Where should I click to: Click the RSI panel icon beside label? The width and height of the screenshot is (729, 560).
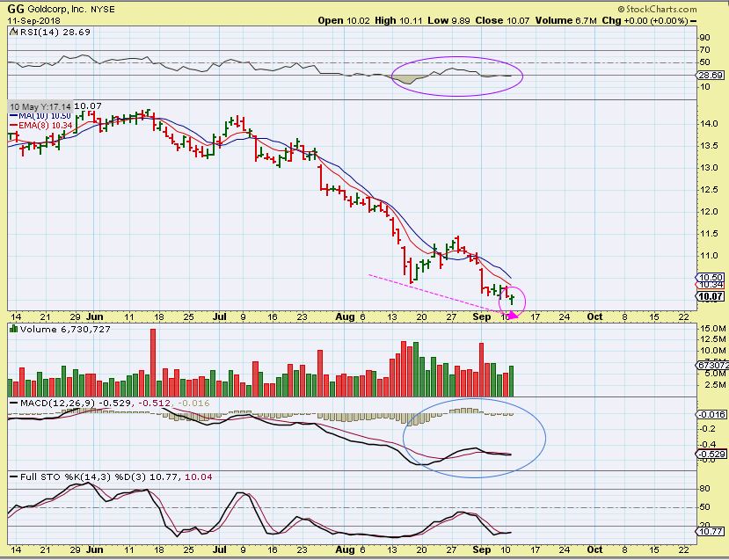point(13,32)
